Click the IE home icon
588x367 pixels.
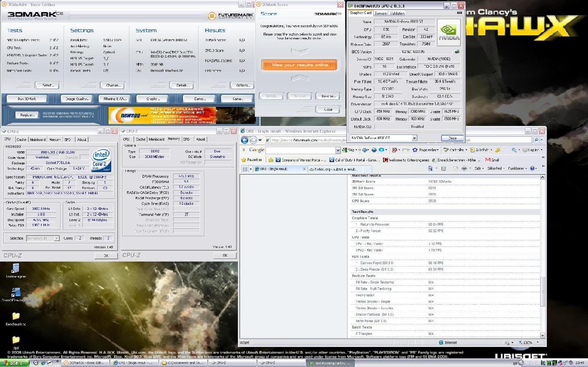430,169
